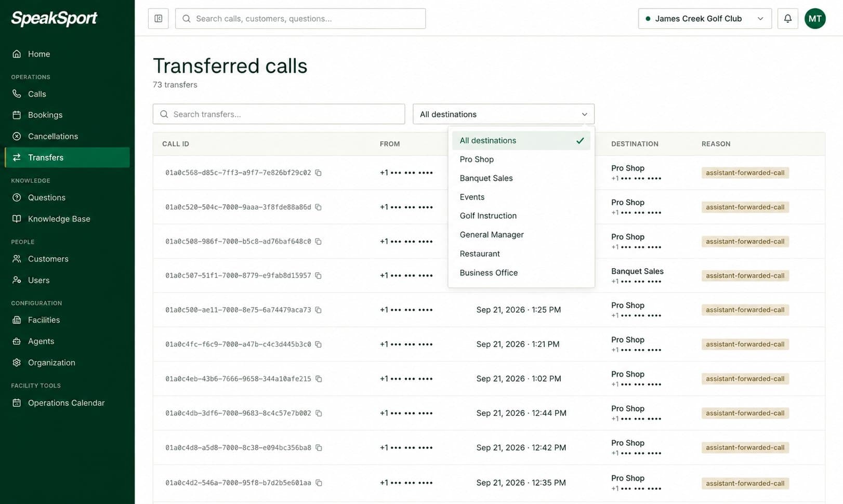Open Organization settings

67,363
